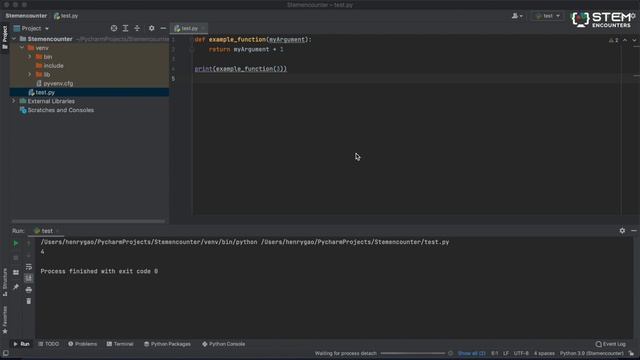Click the interpreter path line in console output
This screenshot has height=360, width=640.
244,242
